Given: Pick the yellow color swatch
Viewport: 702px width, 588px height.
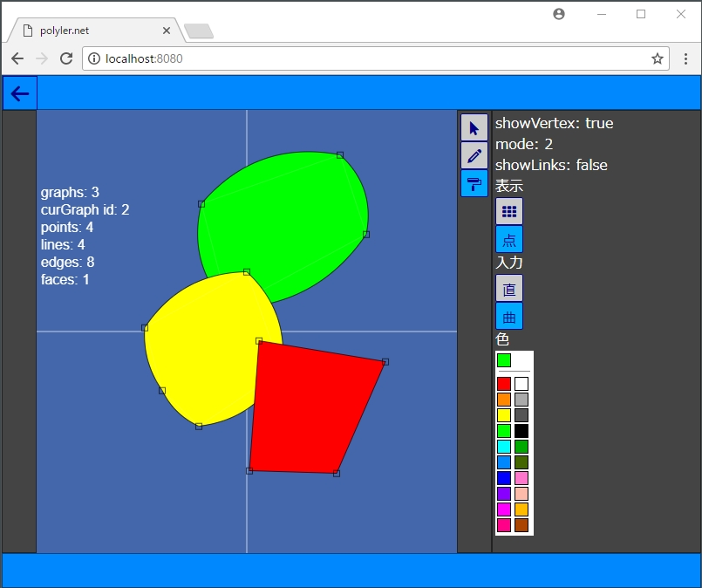Looking at the screenshot, I should pos(504,415).
